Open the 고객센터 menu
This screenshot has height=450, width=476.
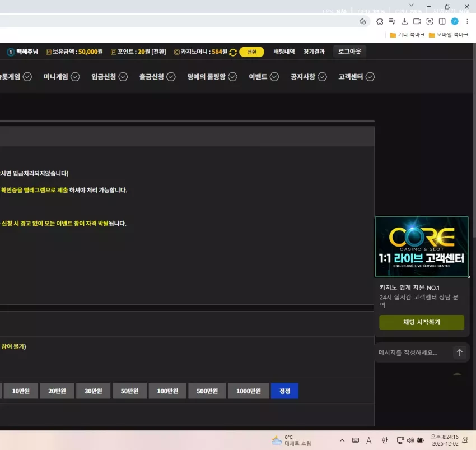(x=356, y=77)
